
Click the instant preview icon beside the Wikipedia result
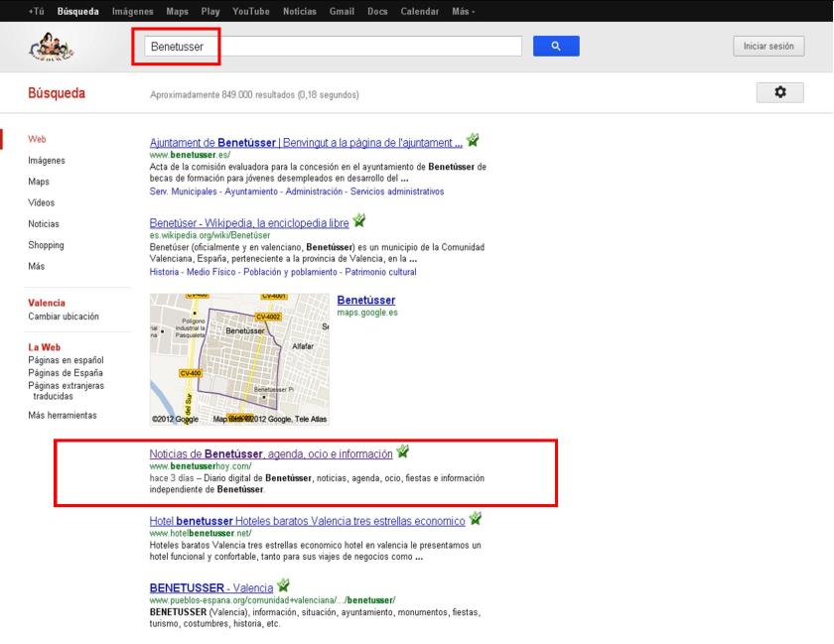pyautogui.click(x=357, y=223)
